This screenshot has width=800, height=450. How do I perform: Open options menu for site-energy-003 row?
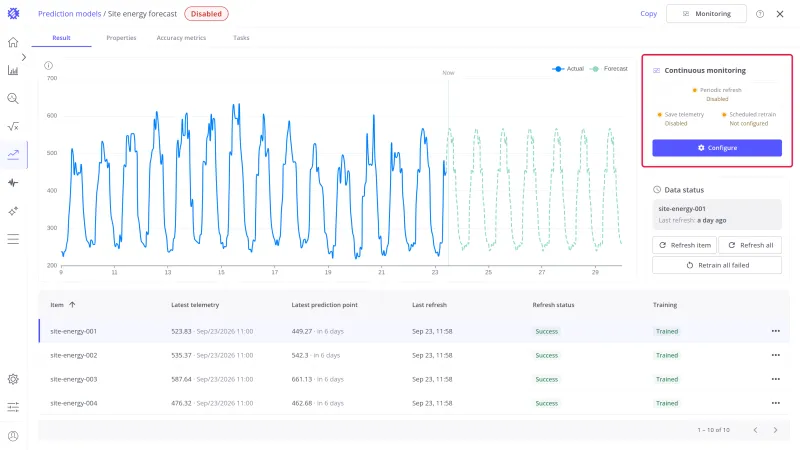(x=776, y=379)
